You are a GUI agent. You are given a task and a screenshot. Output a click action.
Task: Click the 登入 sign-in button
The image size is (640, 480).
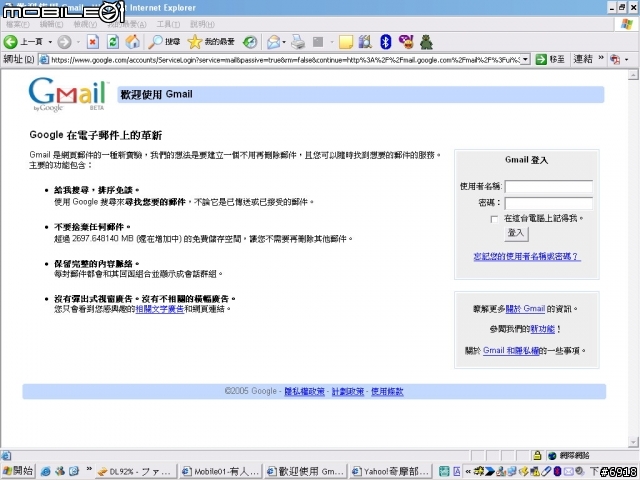click(516, 233)
